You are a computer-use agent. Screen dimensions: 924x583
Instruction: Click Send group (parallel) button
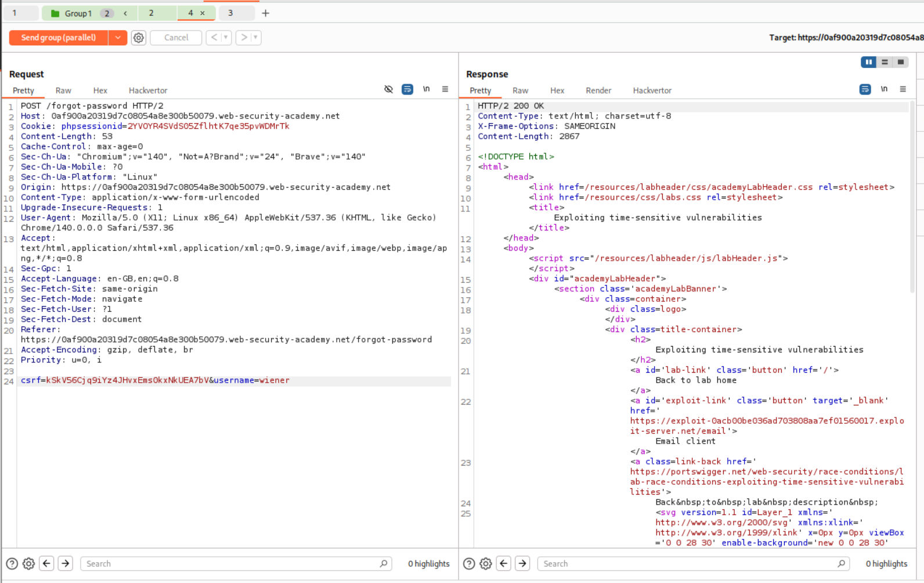coord(59,38)
